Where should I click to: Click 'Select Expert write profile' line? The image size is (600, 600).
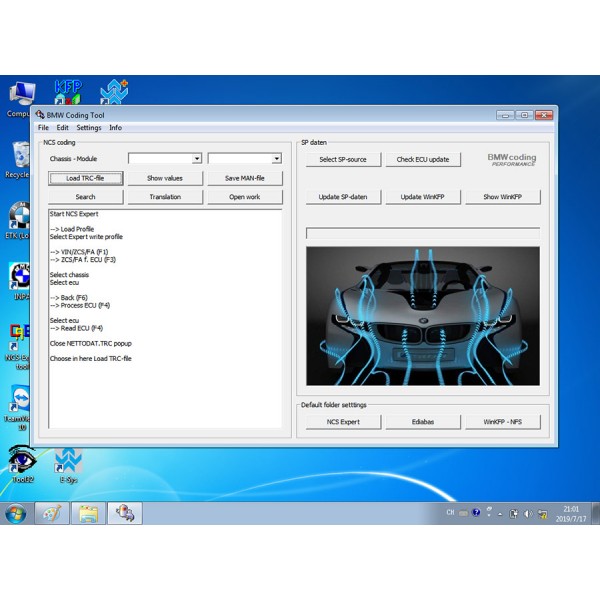[86, 237]
